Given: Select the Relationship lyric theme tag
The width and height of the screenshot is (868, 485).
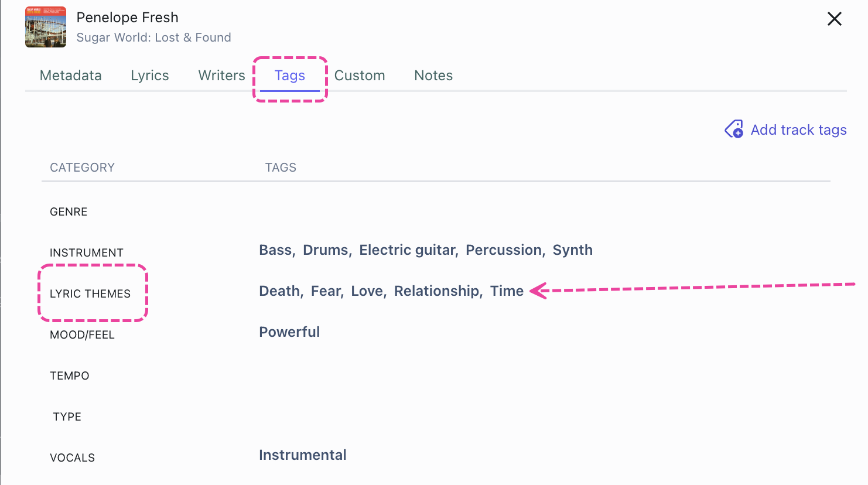Looking at the screenshot, I should (437, 291).
